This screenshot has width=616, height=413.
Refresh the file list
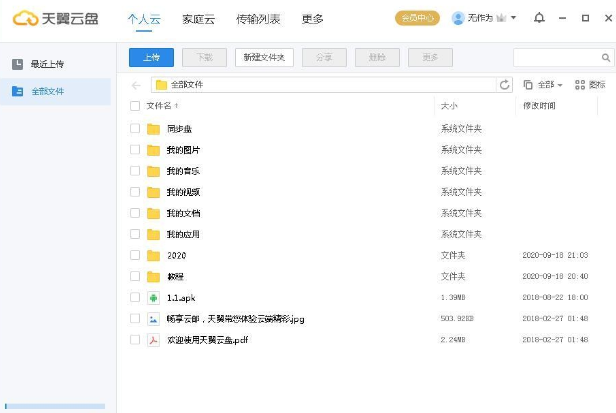tap(504, 84)
